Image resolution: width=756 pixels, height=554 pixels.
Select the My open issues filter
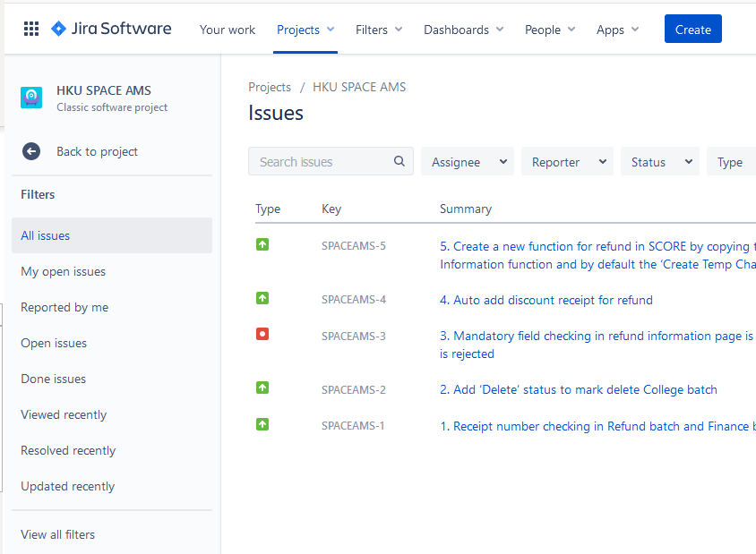coord(112,271)
